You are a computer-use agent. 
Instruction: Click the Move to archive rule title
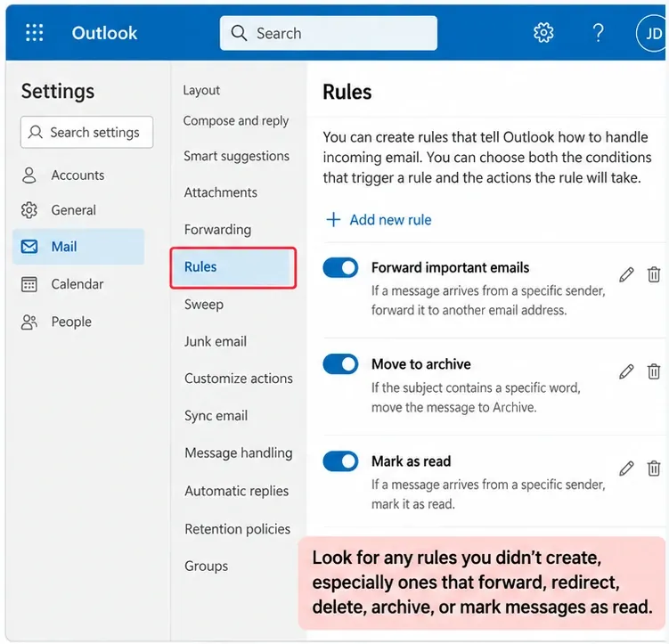(x=421, y=364)
